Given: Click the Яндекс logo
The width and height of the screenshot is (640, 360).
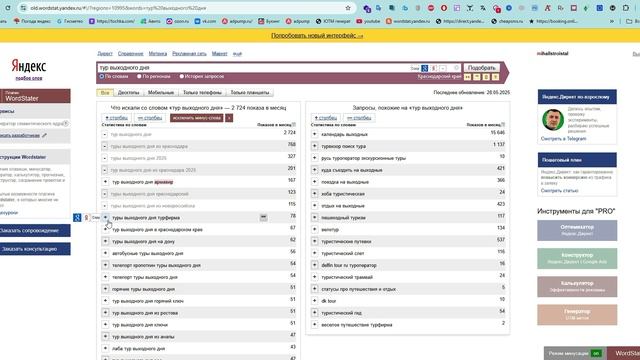Looking at the screenshot, I should 29,66.
